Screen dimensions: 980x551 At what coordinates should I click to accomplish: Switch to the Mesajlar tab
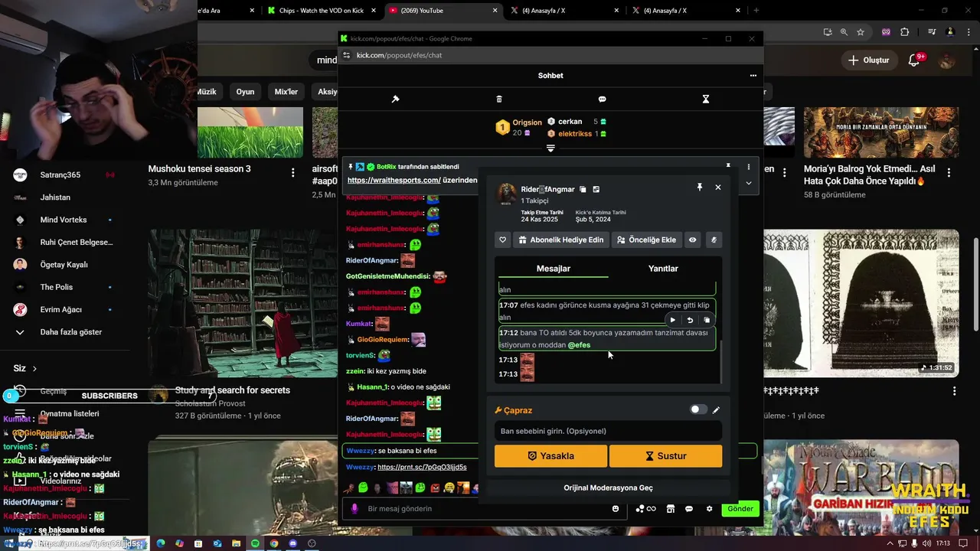click(x=553, y=269)
